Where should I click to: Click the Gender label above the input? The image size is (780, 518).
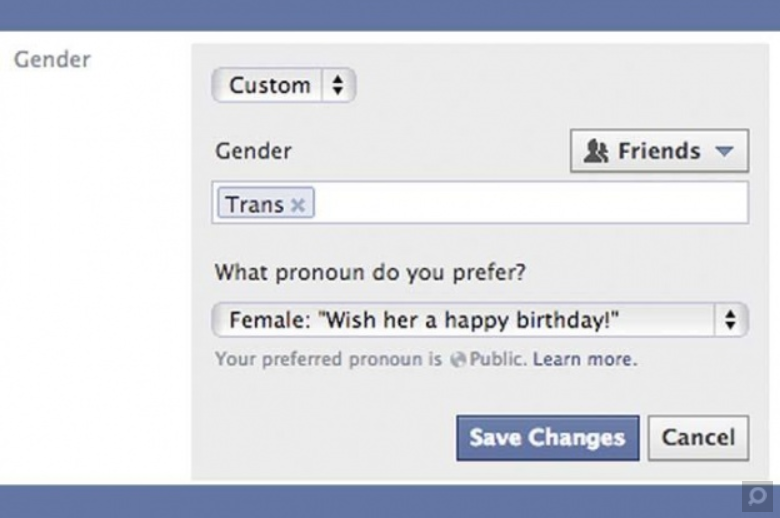pyautogui.click(x=254, y=152)
